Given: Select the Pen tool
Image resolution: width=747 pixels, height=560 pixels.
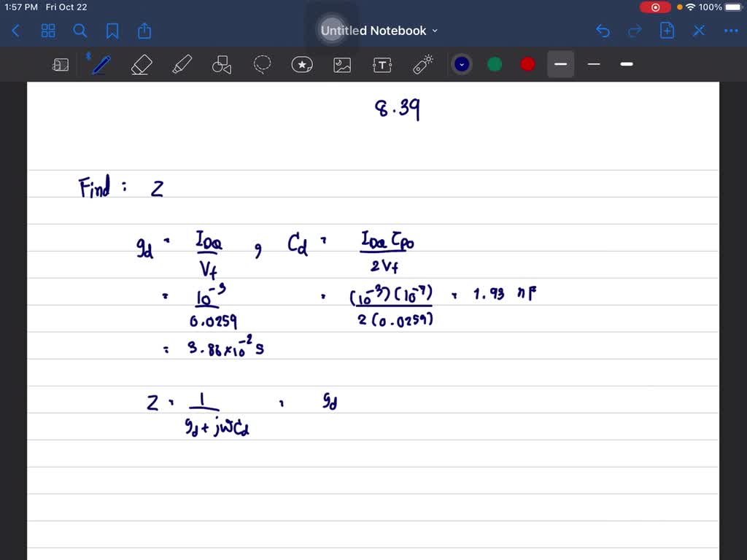Looking at the screenshot, I should point(100,65).
